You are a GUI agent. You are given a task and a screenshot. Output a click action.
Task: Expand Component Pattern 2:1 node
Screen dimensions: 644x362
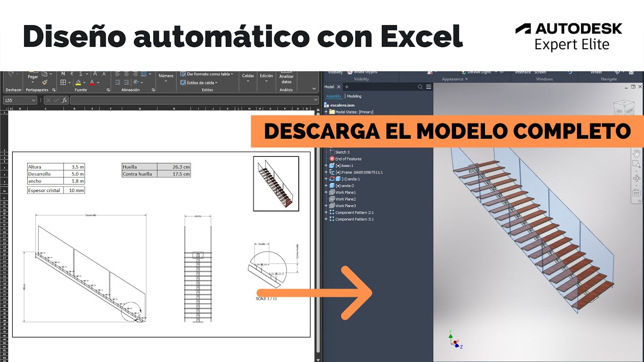click(326, 212)
